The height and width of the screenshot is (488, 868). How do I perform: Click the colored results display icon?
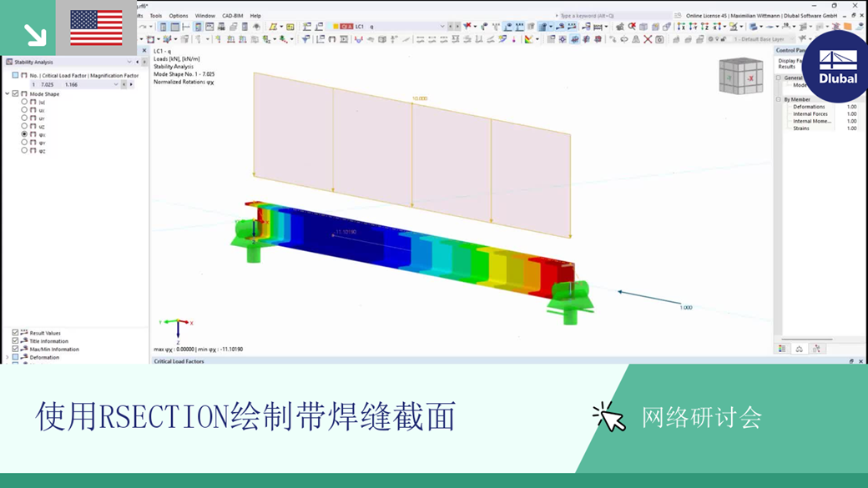[x=528, y=39]
